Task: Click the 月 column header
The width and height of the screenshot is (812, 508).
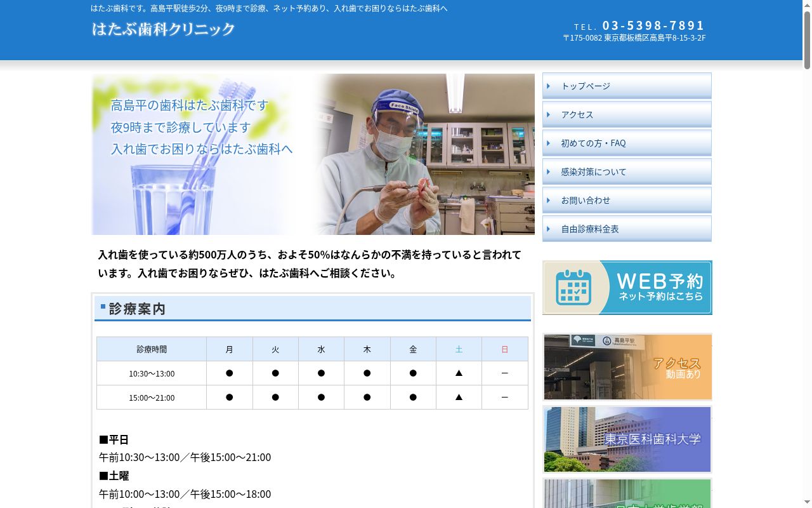Action: click(230, 349)
